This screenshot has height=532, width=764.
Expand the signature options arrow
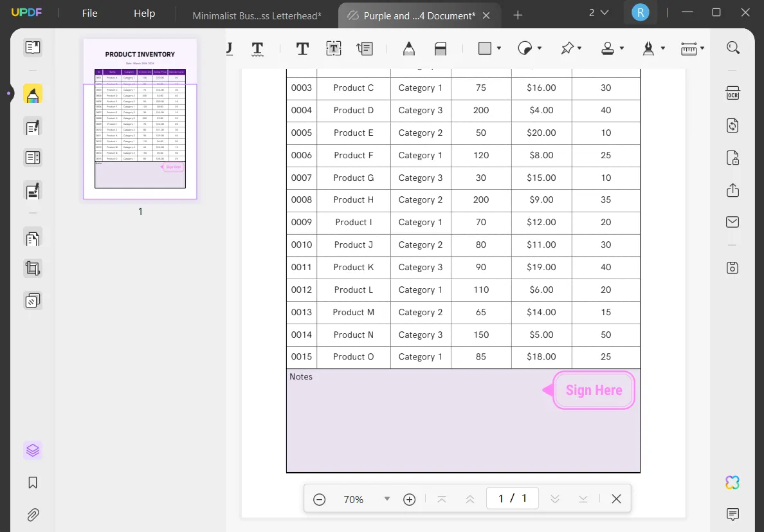click(662, 48)
